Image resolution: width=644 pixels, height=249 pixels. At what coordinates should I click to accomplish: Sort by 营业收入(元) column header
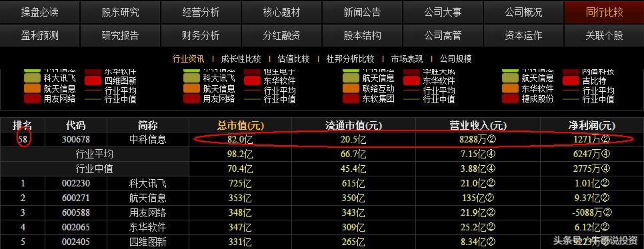coord(478,126)
